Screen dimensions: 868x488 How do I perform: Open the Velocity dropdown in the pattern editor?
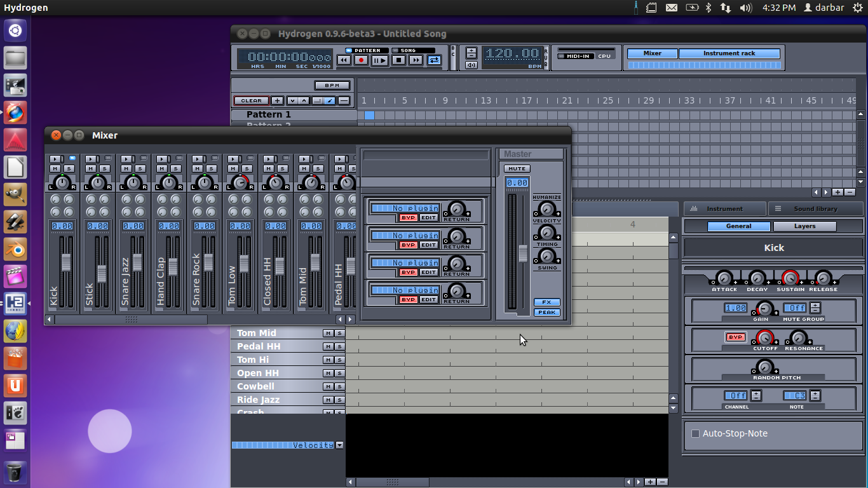(340, 445)
